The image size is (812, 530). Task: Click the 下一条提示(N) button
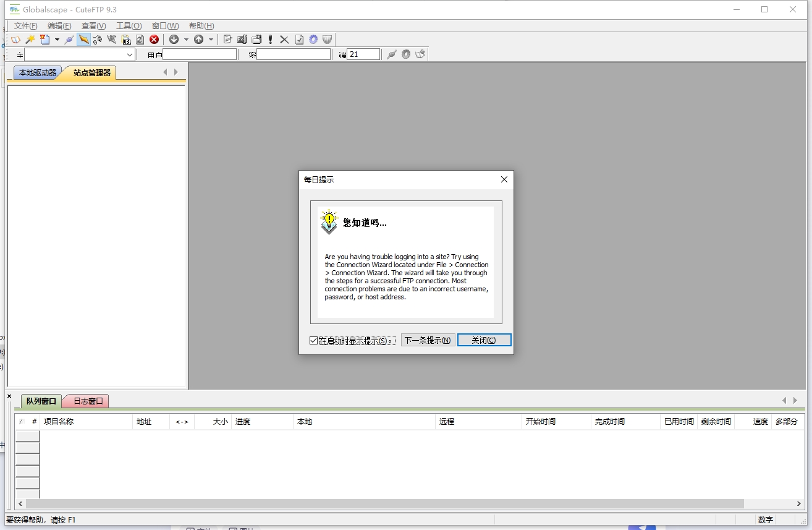click(428, 340)
